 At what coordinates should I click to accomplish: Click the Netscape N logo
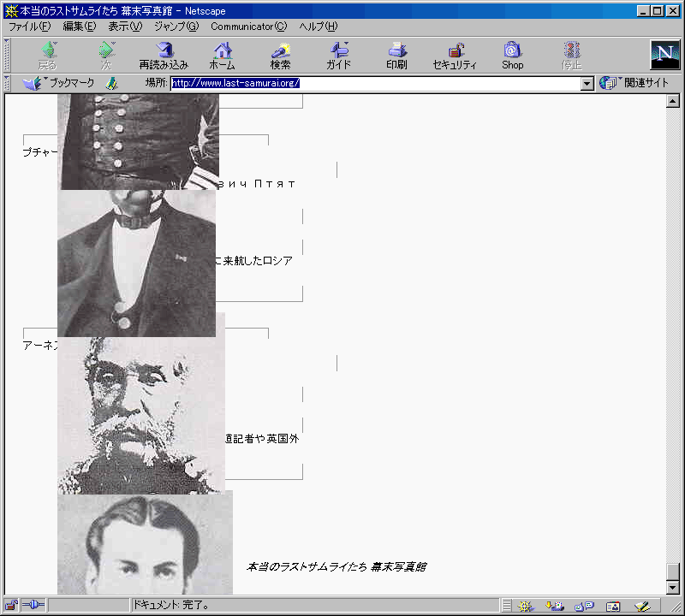[x=665, y=55]
